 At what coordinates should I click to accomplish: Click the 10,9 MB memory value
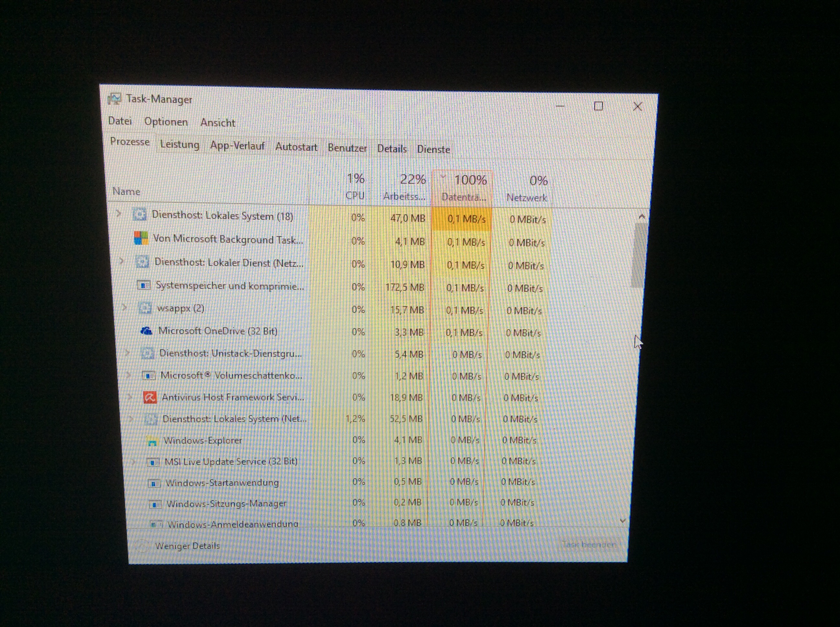pyautogui.click(x=407, y=265)
